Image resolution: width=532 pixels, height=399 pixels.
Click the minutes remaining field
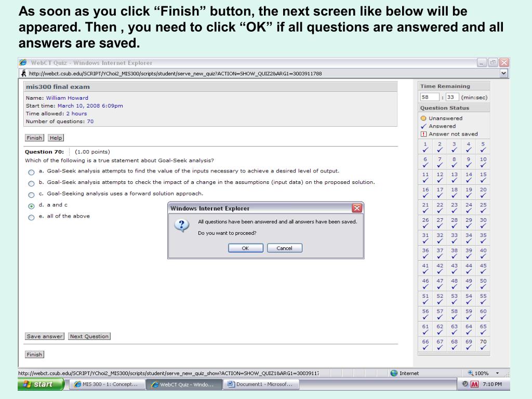point(430,97)
